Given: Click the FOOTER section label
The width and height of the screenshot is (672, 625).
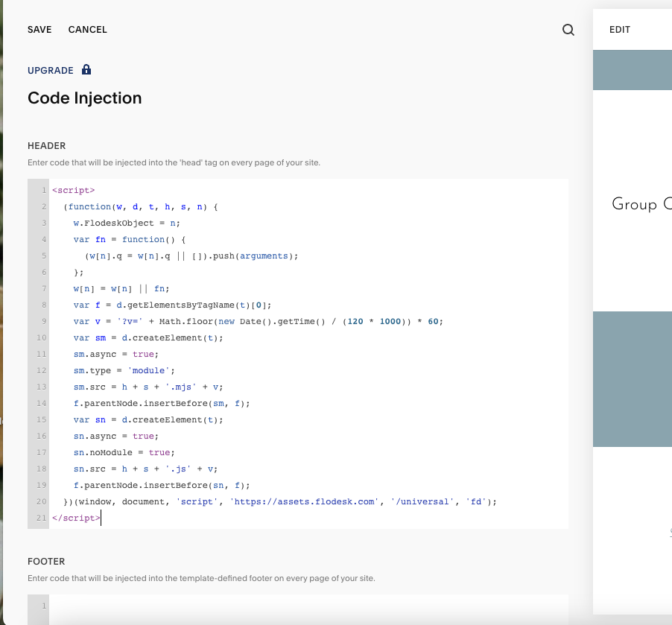Looking at the screenshot, I should point(47,561).
